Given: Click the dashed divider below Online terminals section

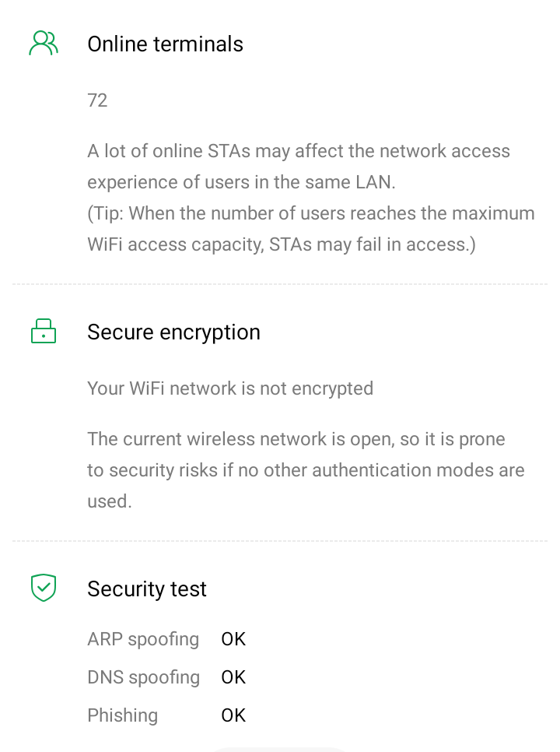Looking at the screenshot, I should click(280, 284).
